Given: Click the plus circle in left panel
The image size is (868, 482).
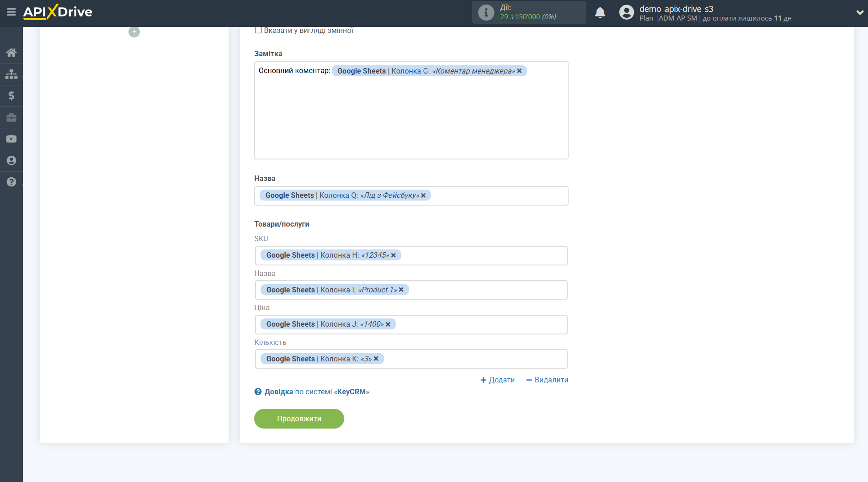Looking at the screenshot, I should pyautogui.click(x=134, y=32).
